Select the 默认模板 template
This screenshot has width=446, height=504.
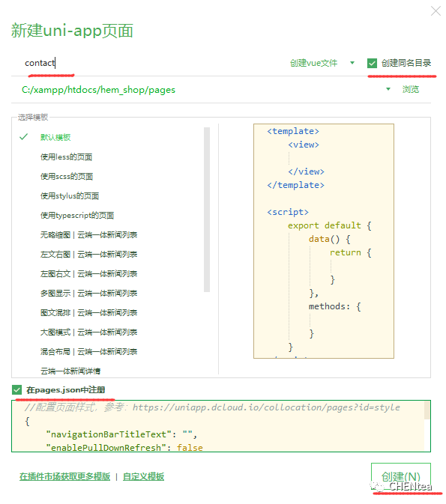tap(55, 138)
